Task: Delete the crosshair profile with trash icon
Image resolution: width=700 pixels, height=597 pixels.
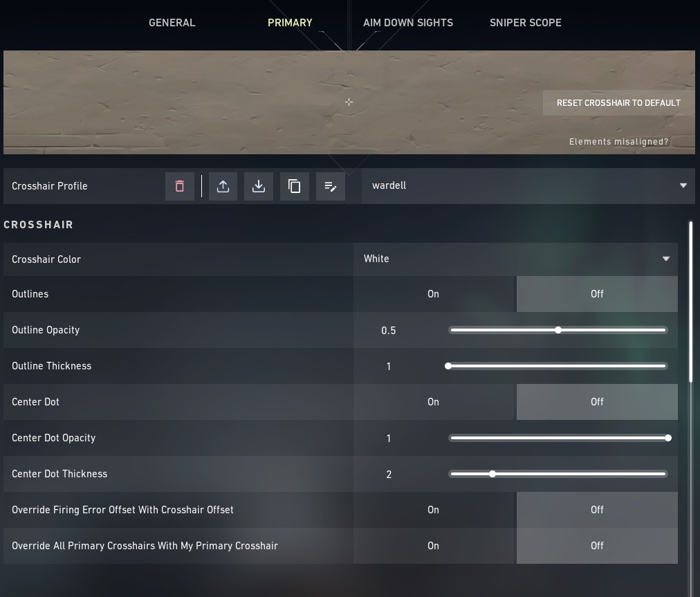Action: pyautogui.click(x=179, y=186)
